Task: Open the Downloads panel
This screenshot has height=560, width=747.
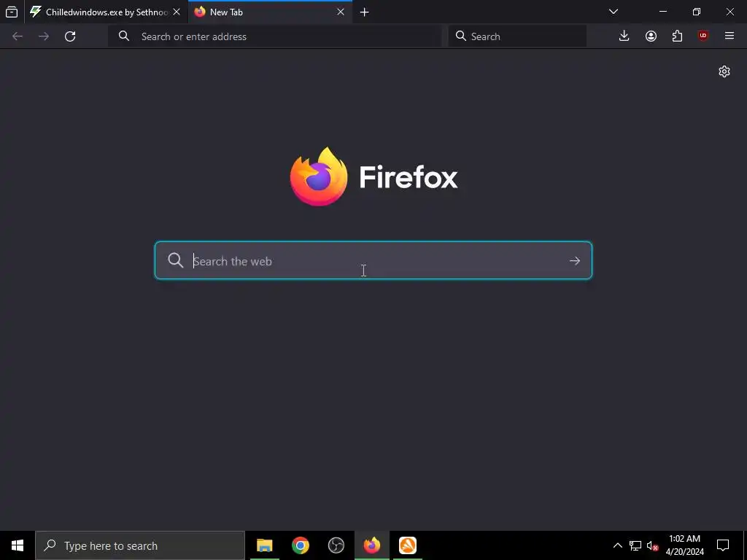Action: [x=624, y=36]
